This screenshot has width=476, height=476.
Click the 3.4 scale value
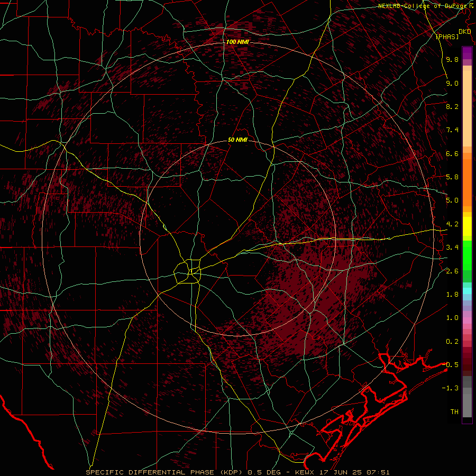452,247
